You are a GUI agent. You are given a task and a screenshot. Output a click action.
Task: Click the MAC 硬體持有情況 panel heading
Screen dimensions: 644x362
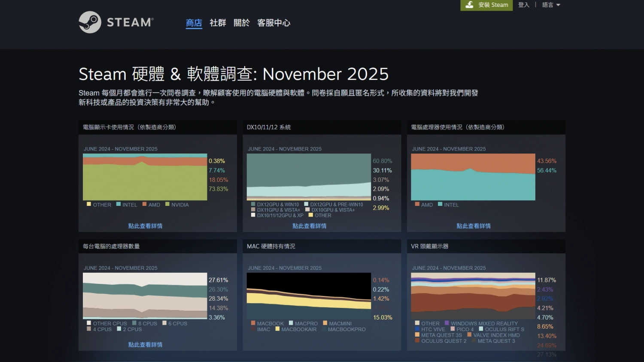(x=271, y=246)
